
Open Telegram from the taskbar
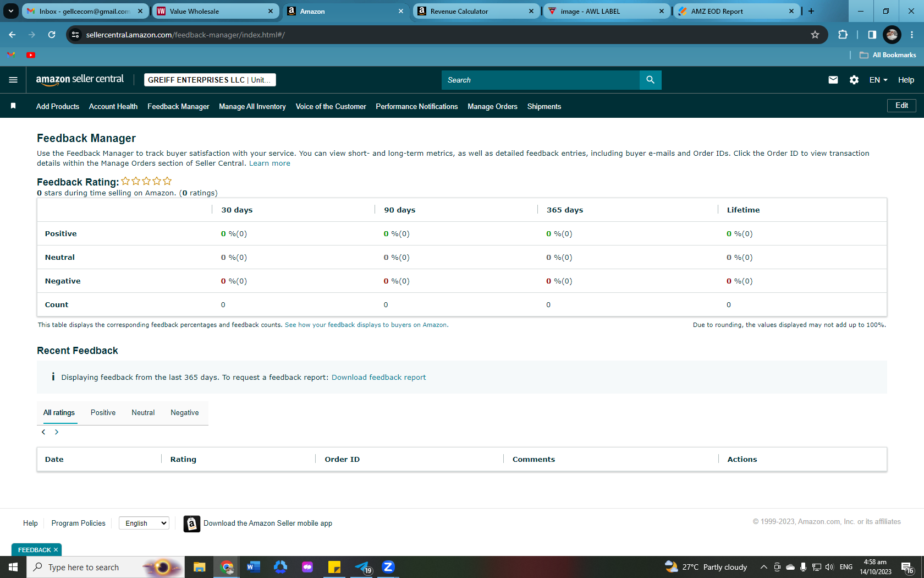(x=362, y=567)
